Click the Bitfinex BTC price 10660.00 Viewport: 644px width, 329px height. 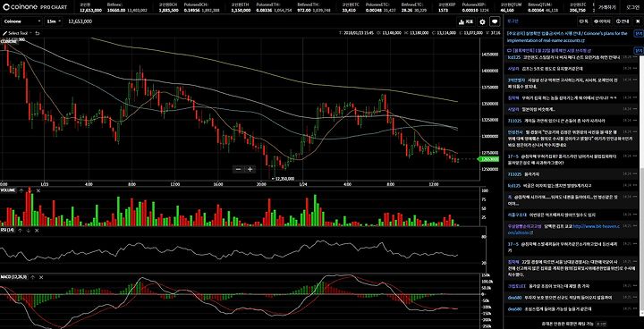click(x=116, y=10)
